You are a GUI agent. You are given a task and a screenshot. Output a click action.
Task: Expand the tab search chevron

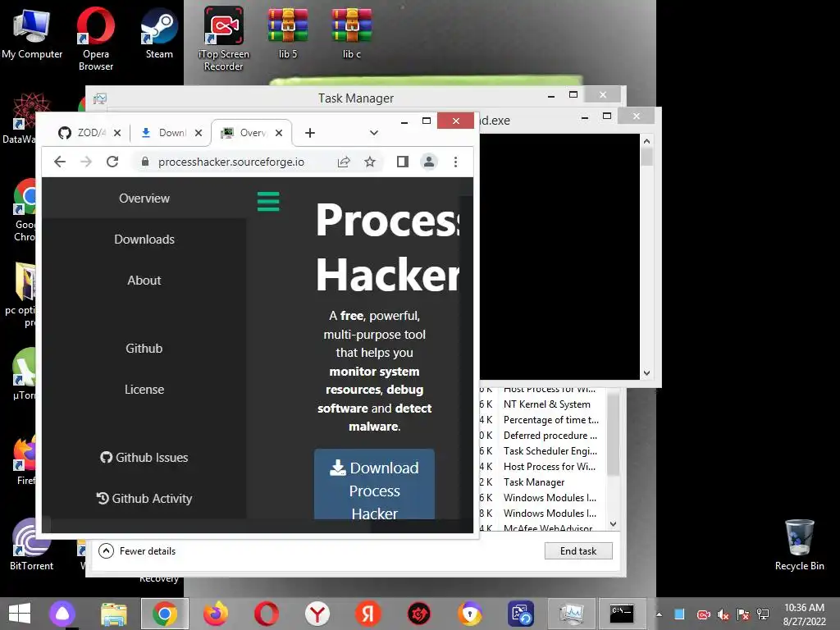[374, 133]
